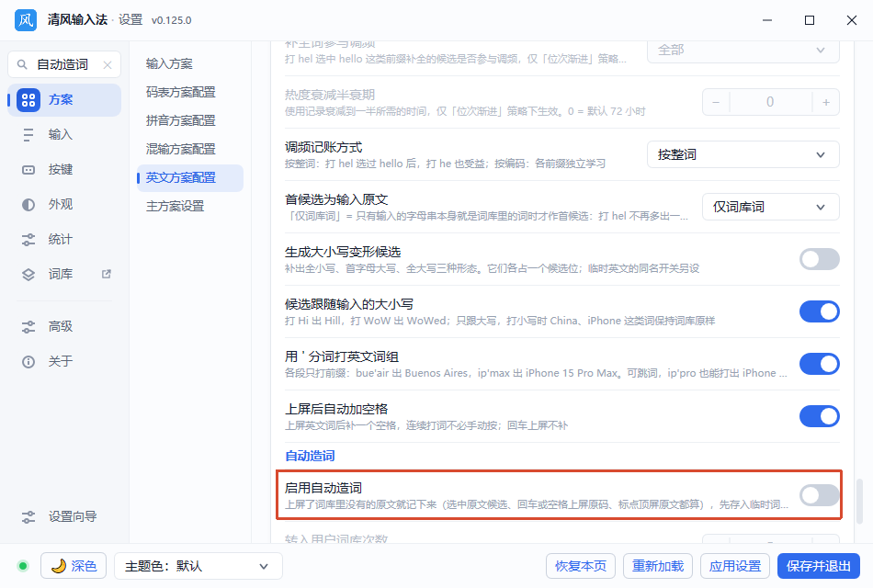Open the 方案 grid icon section

(28, 100)
